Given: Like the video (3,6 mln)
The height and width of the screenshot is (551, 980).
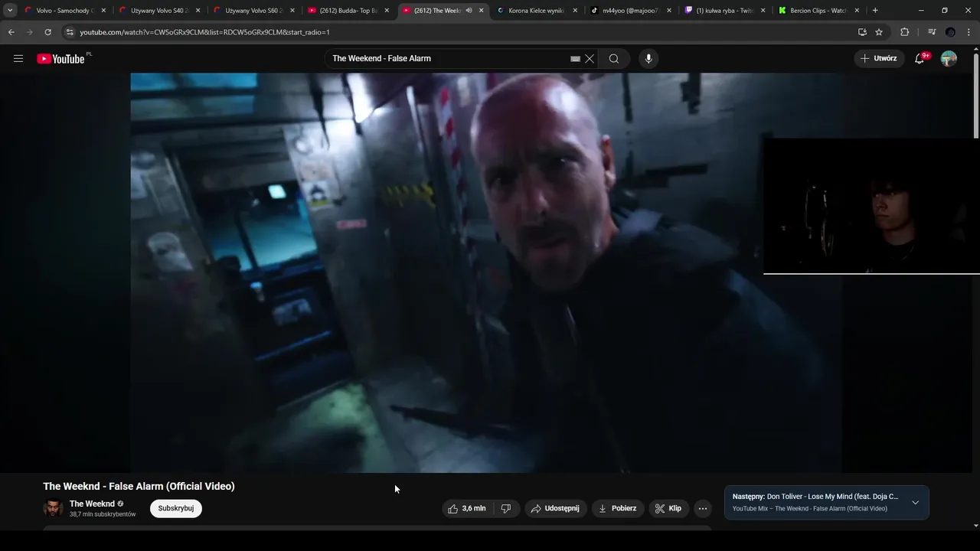Looking at the screenshot, I should pyautogui.click(x=468, y=508).
